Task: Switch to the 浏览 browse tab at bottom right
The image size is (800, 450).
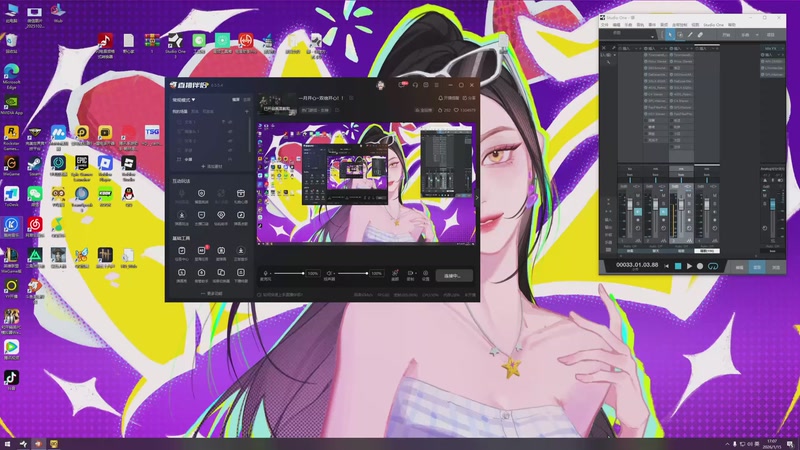Action: click(x=776, y=268)
